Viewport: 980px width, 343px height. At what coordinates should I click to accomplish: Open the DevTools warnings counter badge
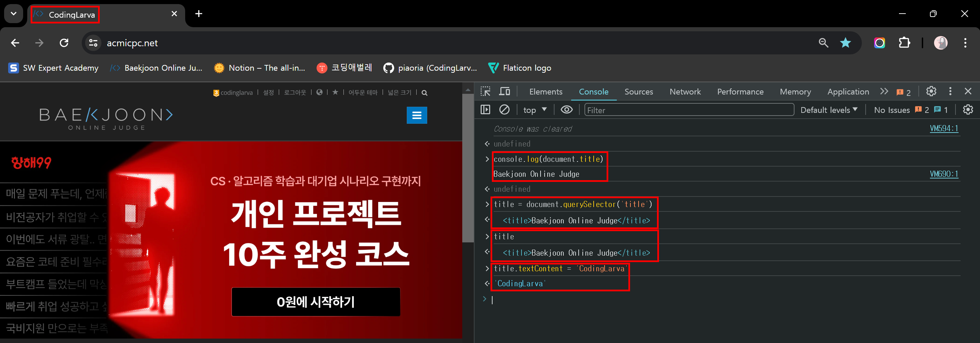click(x=904, y=92)
